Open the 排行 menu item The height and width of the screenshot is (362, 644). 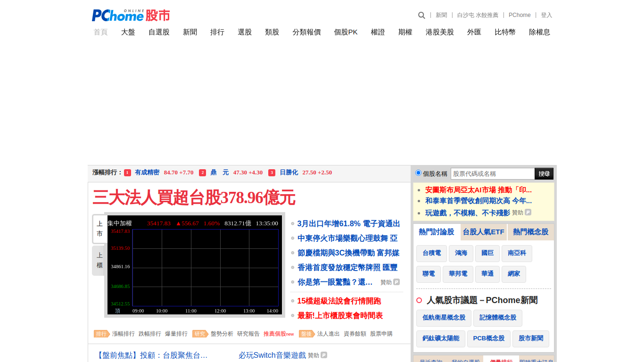coord(217,32)
